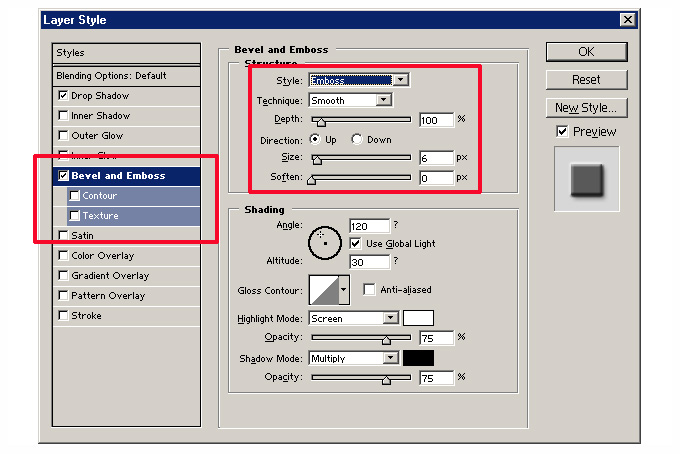Close the Layer Style dialog

coord(627,20)
